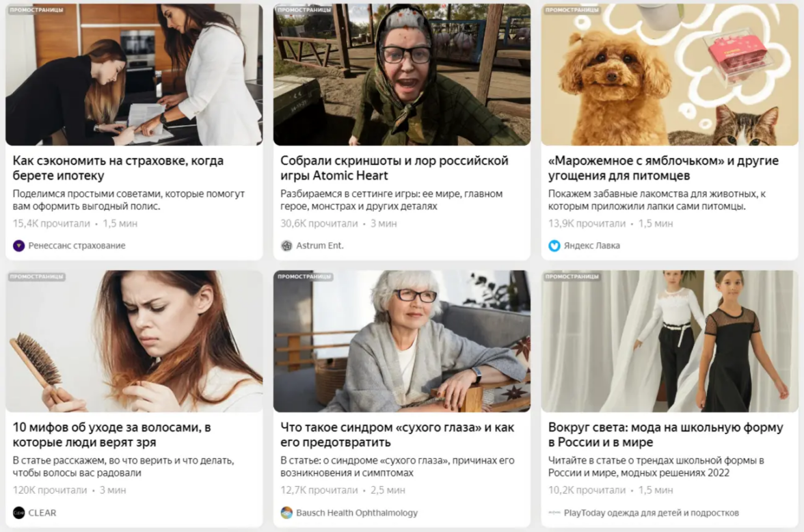Click the girls in school uniforms thumbnail
804x532 pixels.
[x=669, y=342]
